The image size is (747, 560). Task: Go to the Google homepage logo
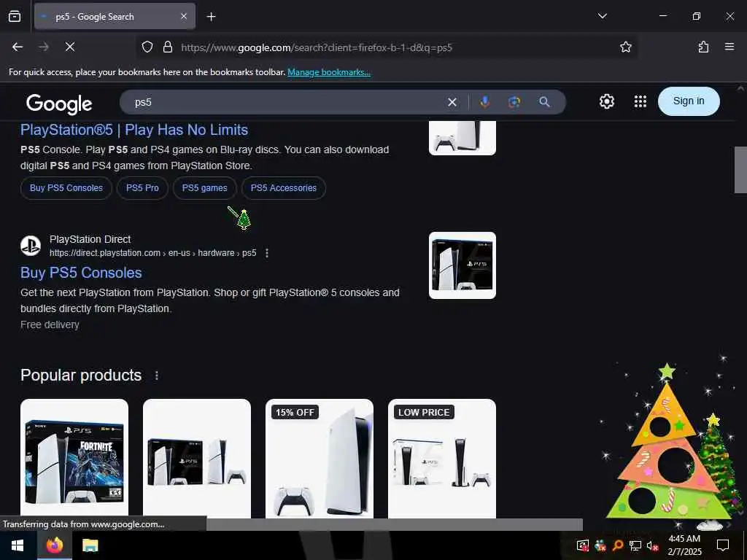(x=59, y=104)
